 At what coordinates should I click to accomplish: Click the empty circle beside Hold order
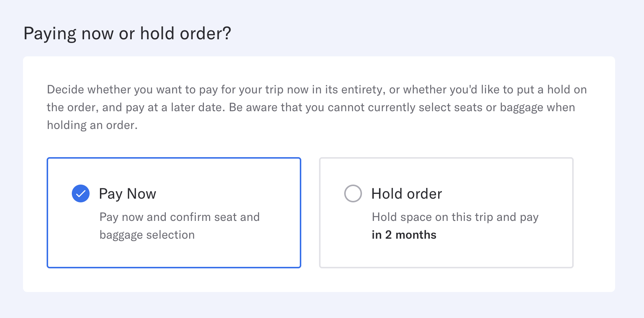[x=353, y=193]
